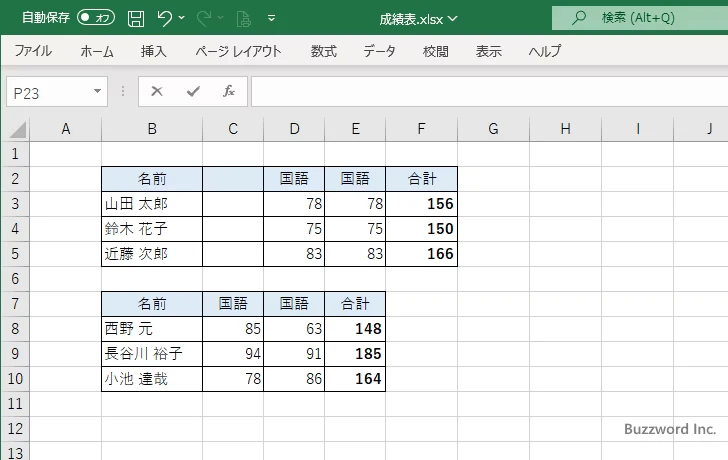
Task: Open the Undo history dropdown arrow
Action: coord(182,18)
